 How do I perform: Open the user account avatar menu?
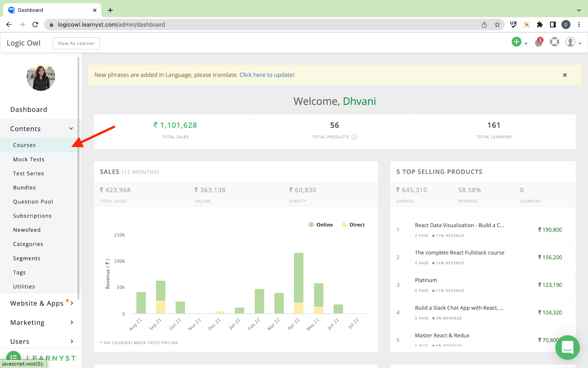click(x=570, y=42)
